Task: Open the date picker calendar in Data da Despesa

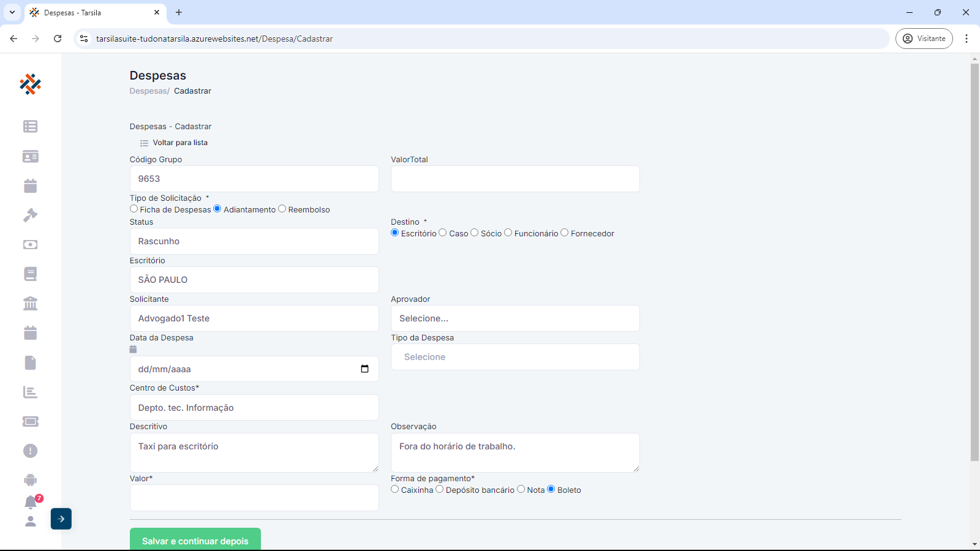Action: point(364,369)
